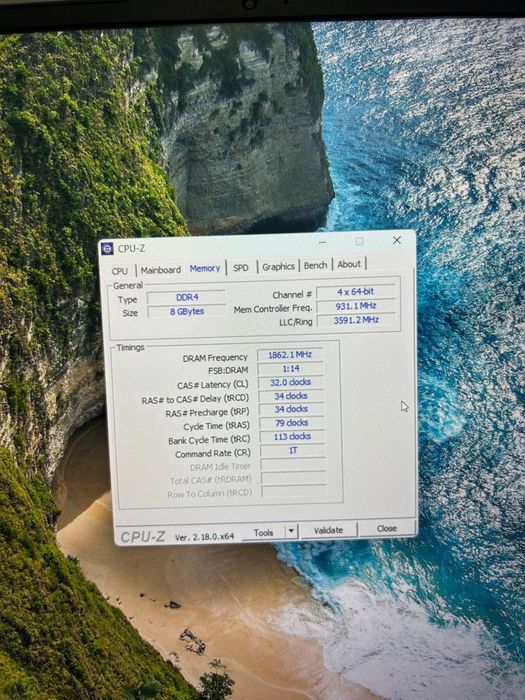Click the Ver. 2.18.0.x64 version text
Image resolution: width=525 pixels, height=700 pixels.
pyautogui.click(x=204, y=537)
